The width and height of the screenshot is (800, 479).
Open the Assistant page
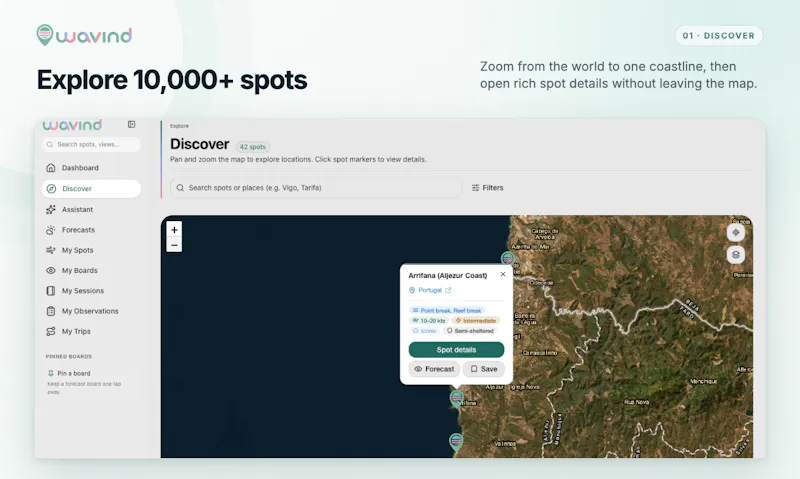tap(91, 209)
